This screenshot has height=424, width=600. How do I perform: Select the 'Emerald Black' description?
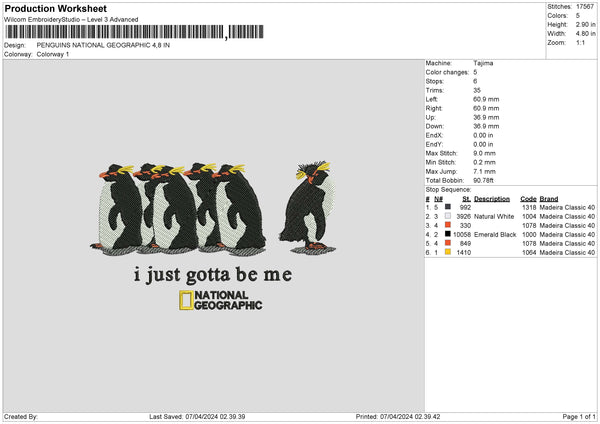click(x=495, y=234)
